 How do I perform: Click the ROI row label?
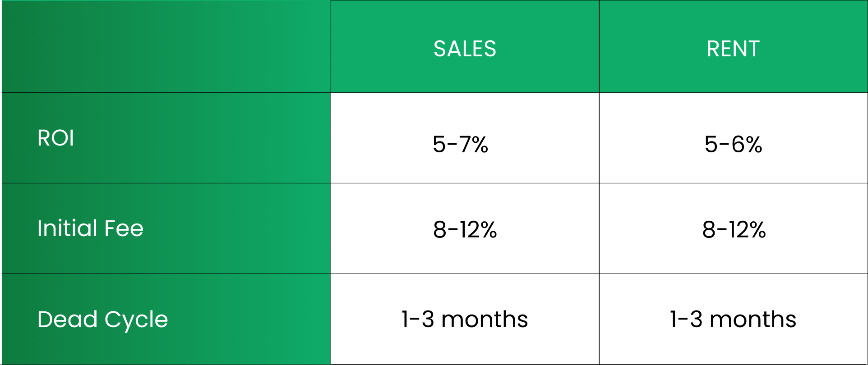pyautogui.click(x=56, y=138)
